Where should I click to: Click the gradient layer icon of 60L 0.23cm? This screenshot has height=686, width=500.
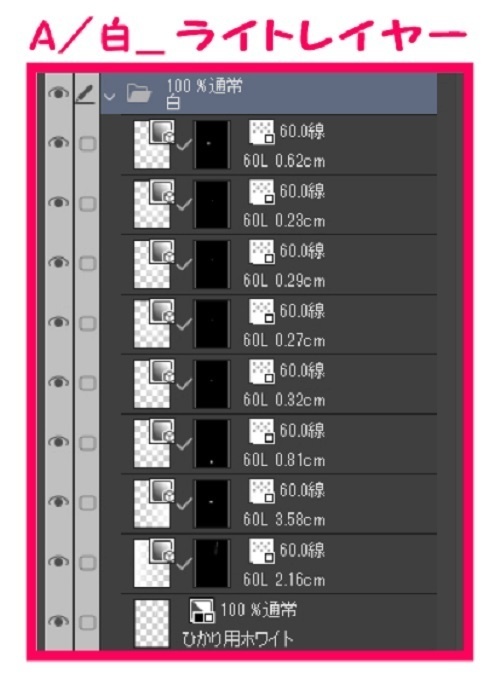162,192
